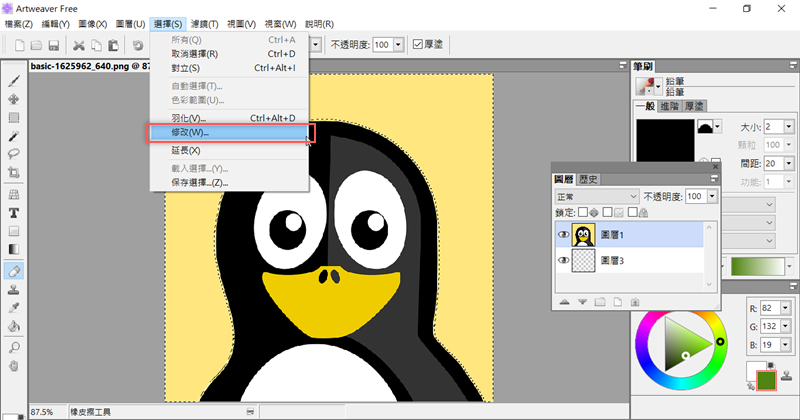Click 修改(W)... in the selection menu
800x420 pixels.
tap(230, 132)
